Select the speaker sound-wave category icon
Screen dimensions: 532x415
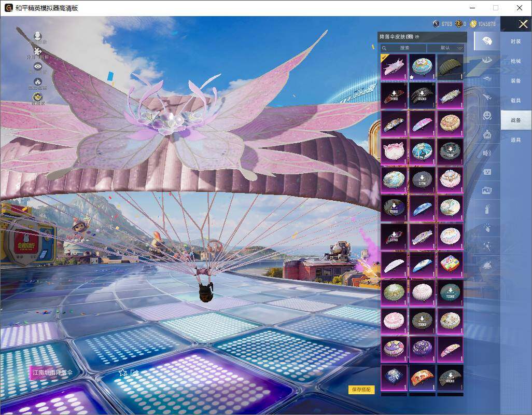click(x=487, y=153)
